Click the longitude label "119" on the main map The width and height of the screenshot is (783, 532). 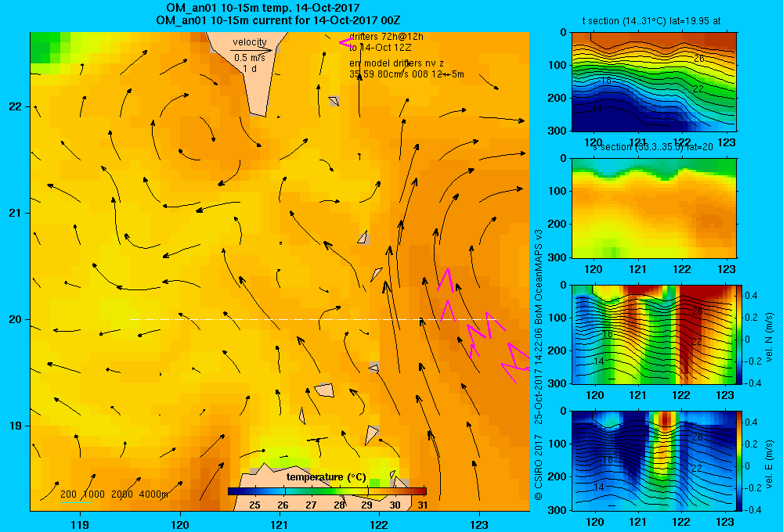(80, 524)
